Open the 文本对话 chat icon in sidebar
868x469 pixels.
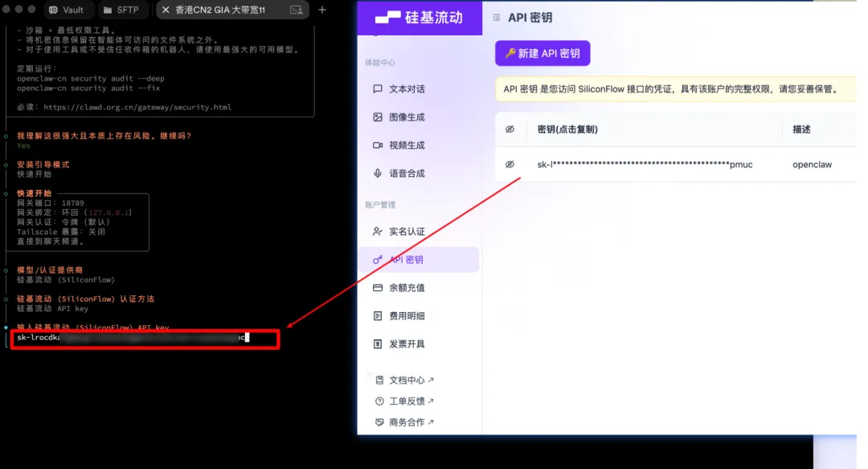pos(378,88)
